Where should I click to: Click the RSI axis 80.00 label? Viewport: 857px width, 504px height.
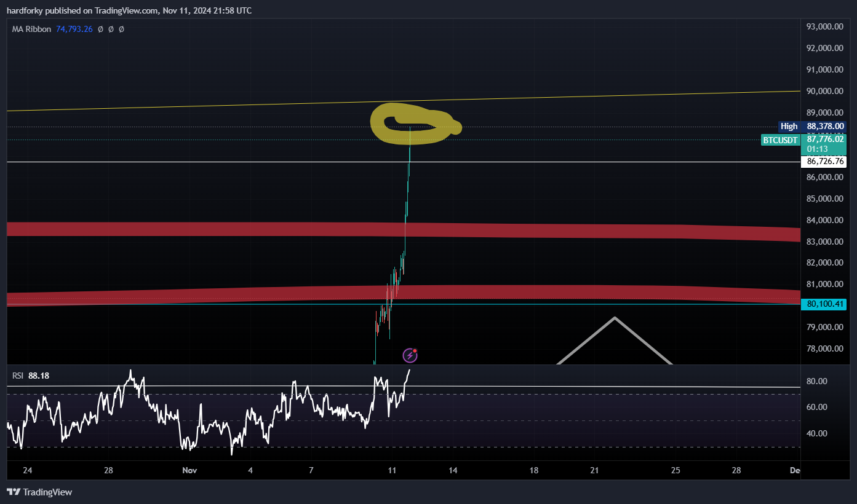pyautogui.click(x=816, y=381)
